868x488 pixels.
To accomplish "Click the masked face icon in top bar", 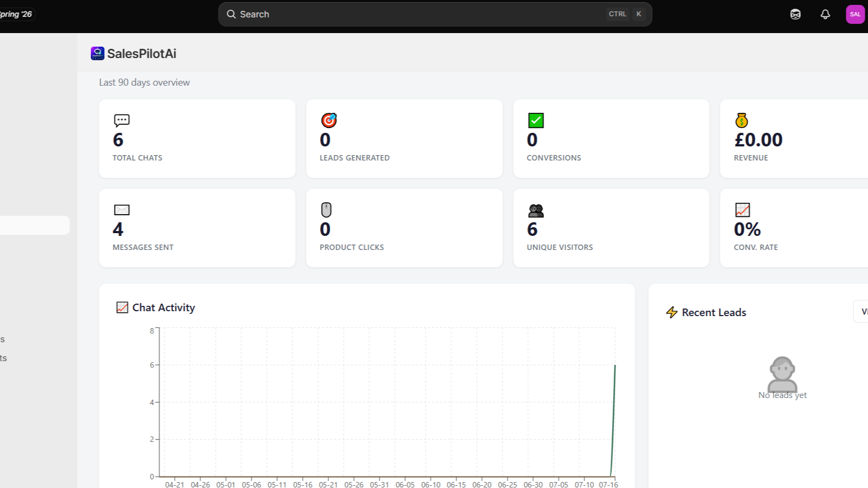I will (795, 14).
